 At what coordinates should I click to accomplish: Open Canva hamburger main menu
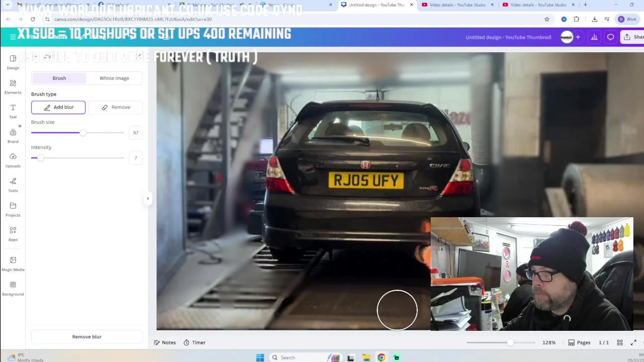(13, 37)
